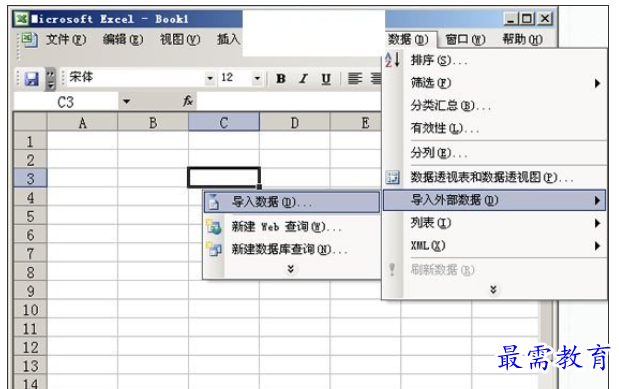The width and height of the screenshot is (619, 389).
Task: Align text left in the toolbar
Action: click(x=355, y=79)
